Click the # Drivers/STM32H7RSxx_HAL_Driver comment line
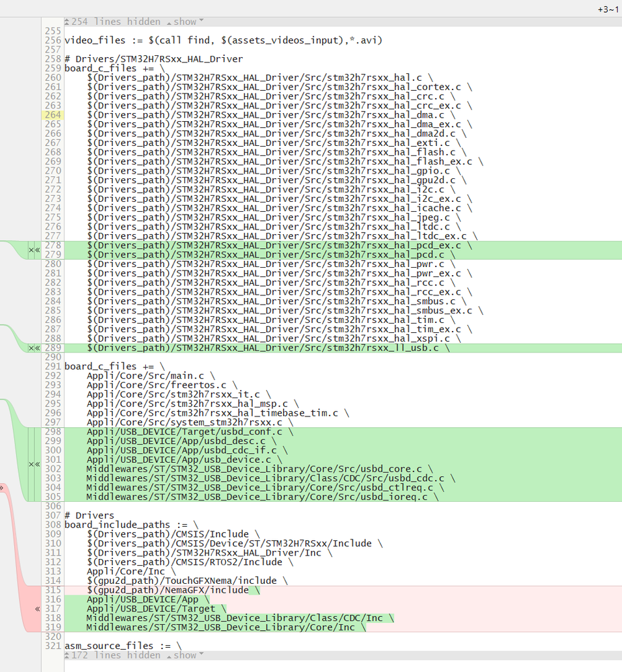This screenshot has width=622, height=672. [x=154, y=59]
